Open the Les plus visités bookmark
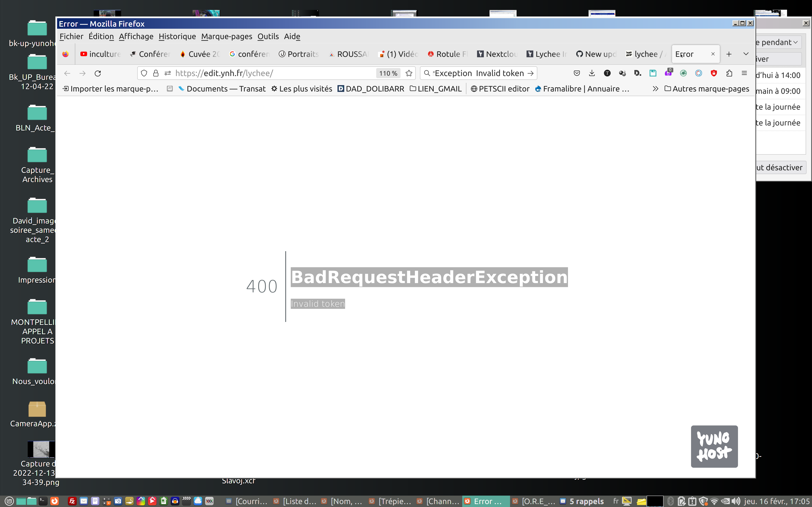The height and width of the screenshot is (507, 812). point(301,89)
